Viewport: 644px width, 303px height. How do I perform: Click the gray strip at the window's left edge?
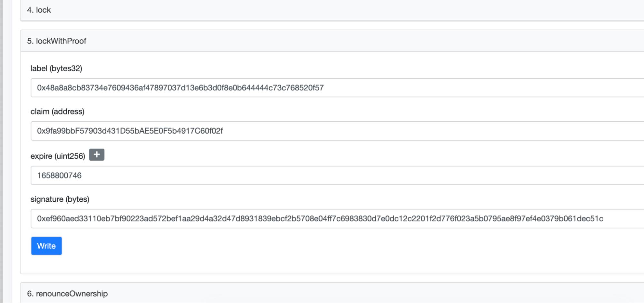tap(1, 152)
